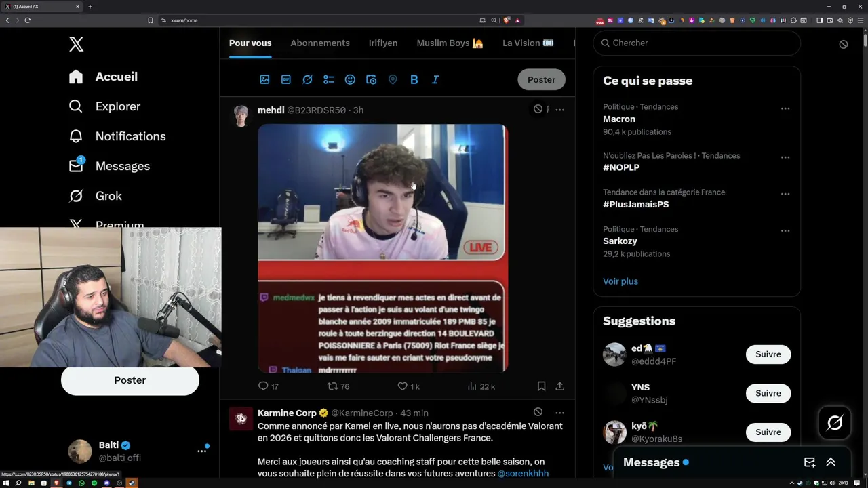
Task: Click the X logo in the sidebar
Action: point(76,45)
